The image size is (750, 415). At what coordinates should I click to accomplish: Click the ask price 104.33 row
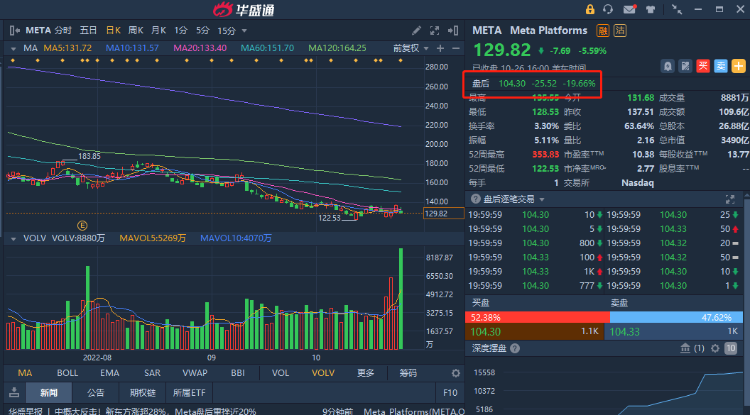point(675,332)
